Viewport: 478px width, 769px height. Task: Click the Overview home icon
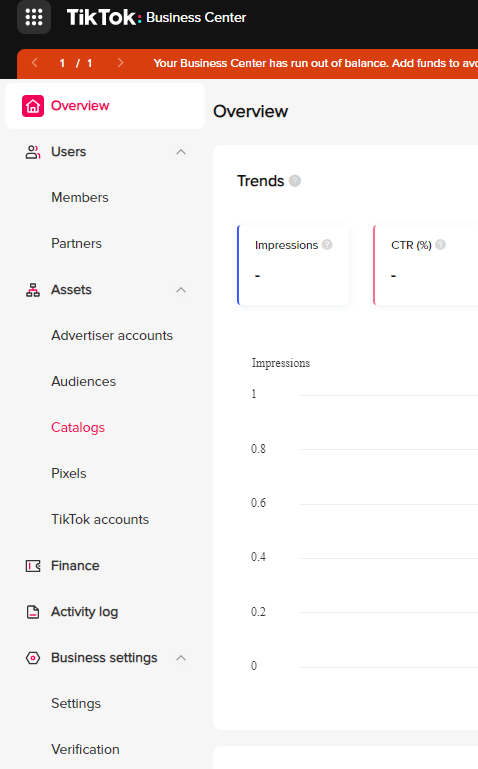[x=33, y=106]
